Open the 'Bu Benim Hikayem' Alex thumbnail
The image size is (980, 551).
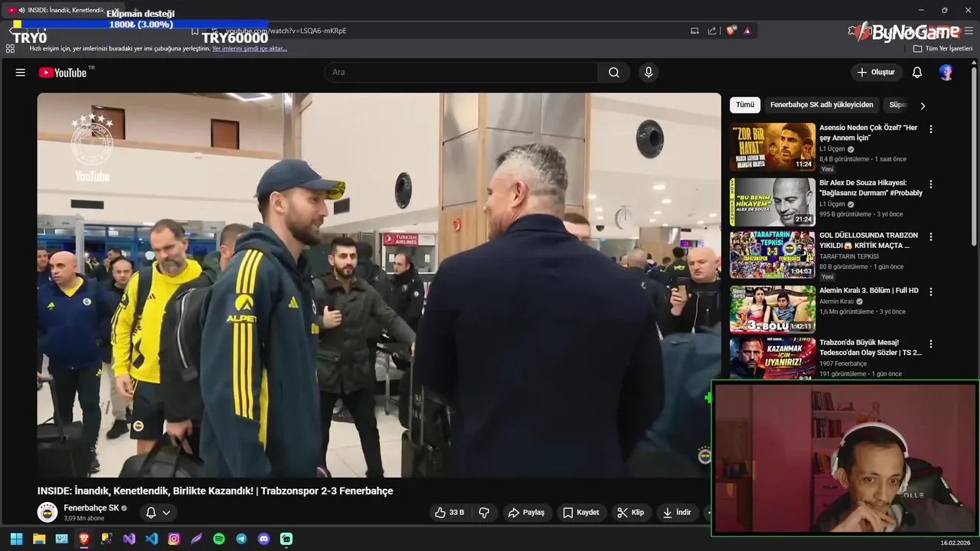[773, 202]
